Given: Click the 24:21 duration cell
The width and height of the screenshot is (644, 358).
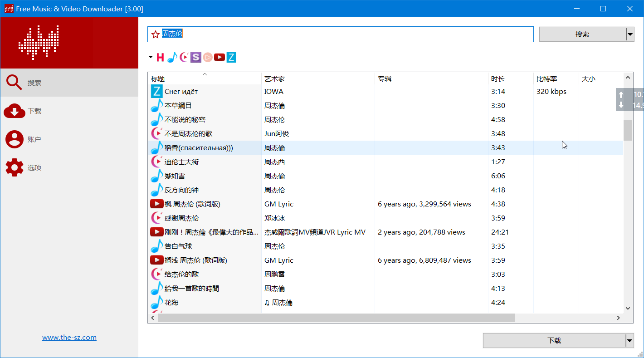Looking at the screenshot, I should (x=500, y=232).
